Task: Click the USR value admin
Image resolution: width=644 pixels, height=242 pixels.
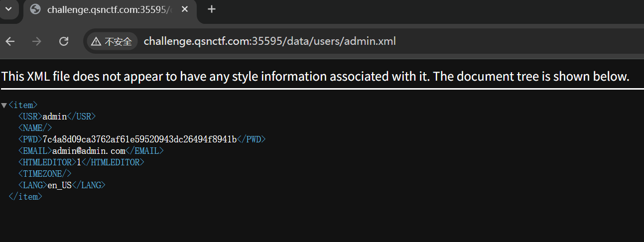Action: pos(55,117)
